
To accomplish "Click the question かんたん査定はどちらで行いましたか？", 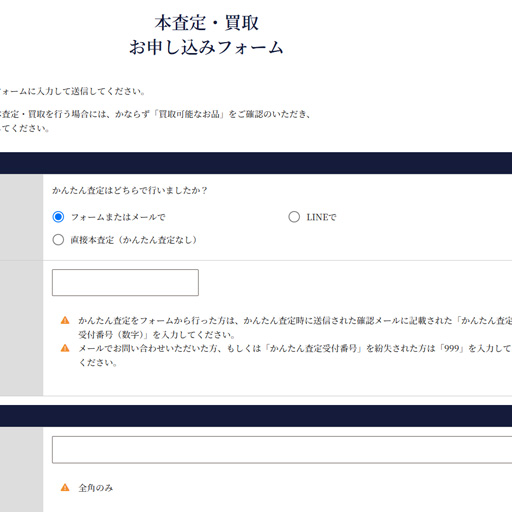I will pos(130,190).
